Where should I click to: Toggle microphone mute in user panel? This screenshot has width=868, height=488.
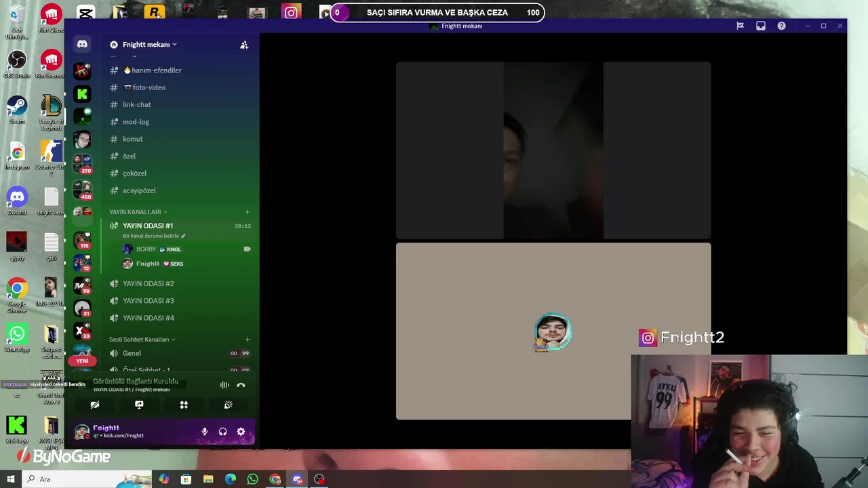pyautogui.click(x=204, y=432)
